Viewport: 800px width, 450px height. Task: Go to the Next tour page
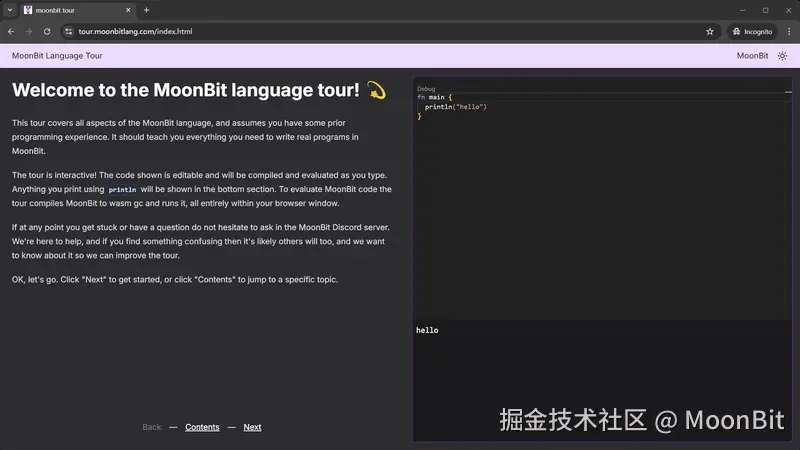252,427
